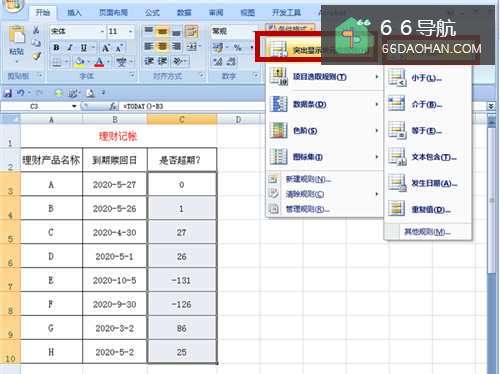500x374 pixels.
Task: Click the Undo arrow icon
Action: coord(21,93)
